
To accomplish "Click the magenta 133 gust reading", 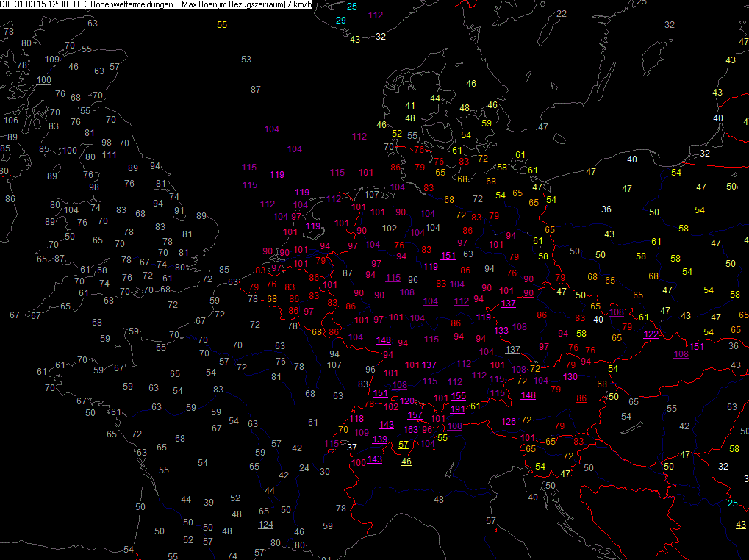I will point(501,331).
